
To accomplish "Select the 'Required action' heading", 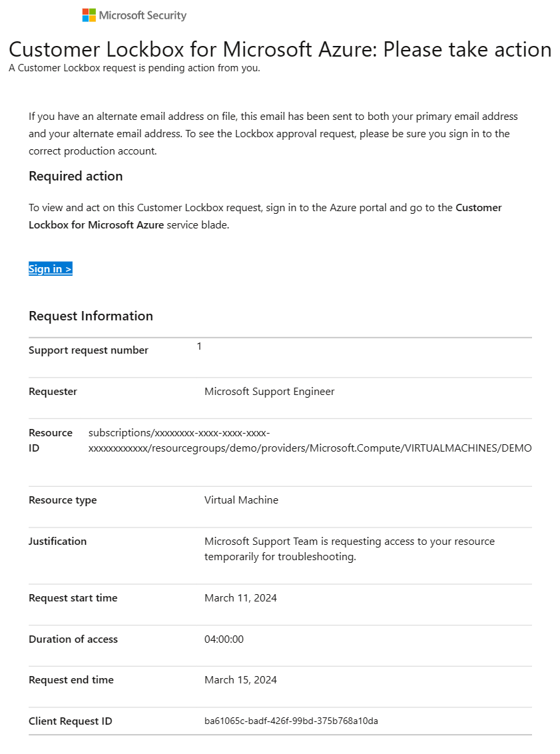I will click(x=76, y=177).
